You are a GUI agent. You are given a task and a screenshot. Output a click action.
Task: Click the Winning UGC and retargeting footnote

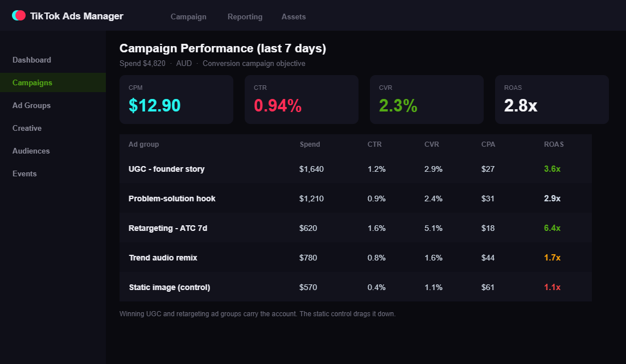pyautogui.click(x=257, y=314)
